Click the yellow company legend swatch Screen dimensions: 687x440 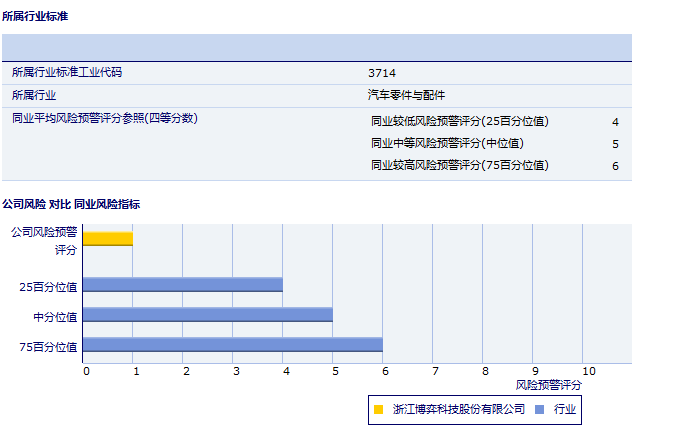coord(378,409)
